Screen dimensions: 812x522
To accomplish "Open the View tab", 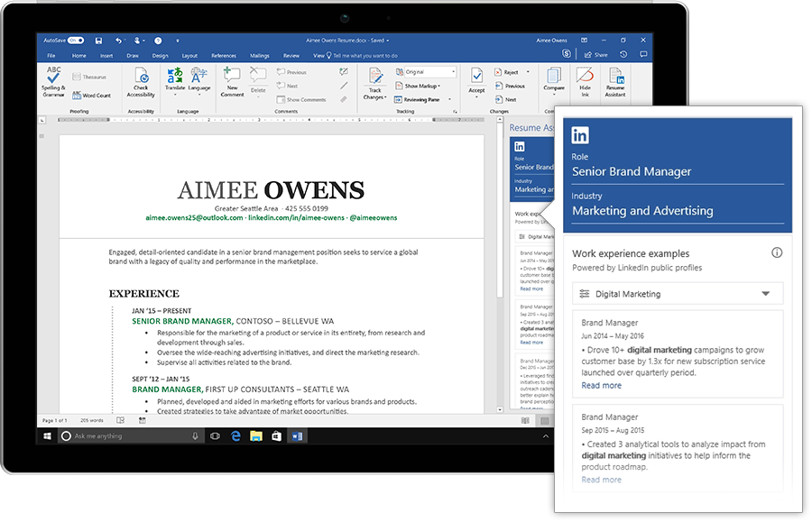I will pyautogui.click(x=318, y=55).
